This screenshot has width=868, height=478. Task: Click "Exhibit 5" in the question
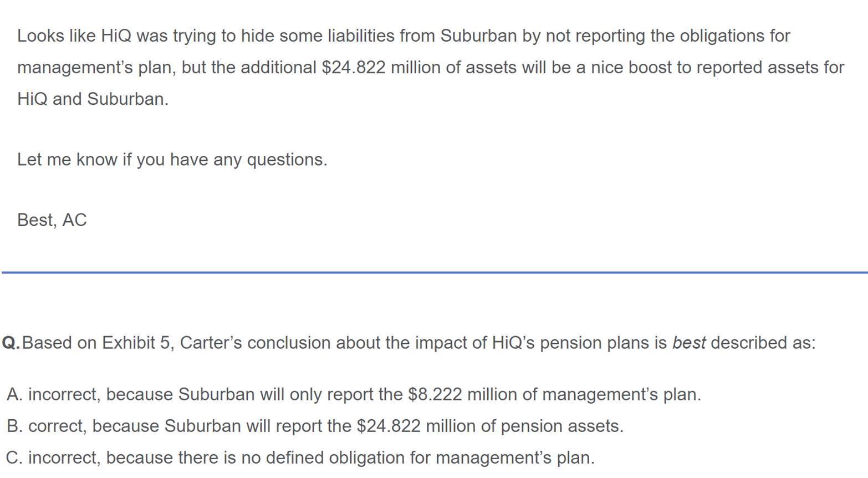pyautogui.click(x=135, y=343)
